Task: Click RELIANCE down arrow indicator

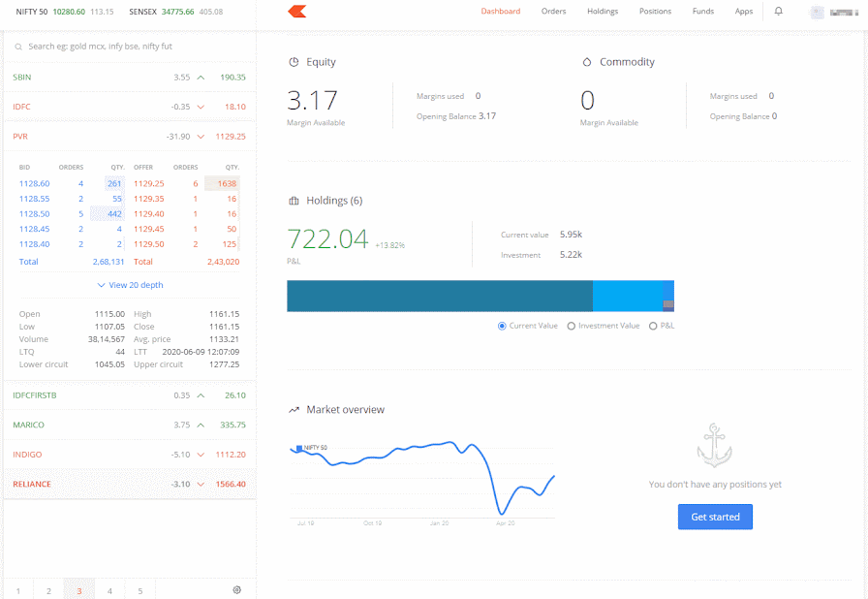Action: tap(201, 485)
